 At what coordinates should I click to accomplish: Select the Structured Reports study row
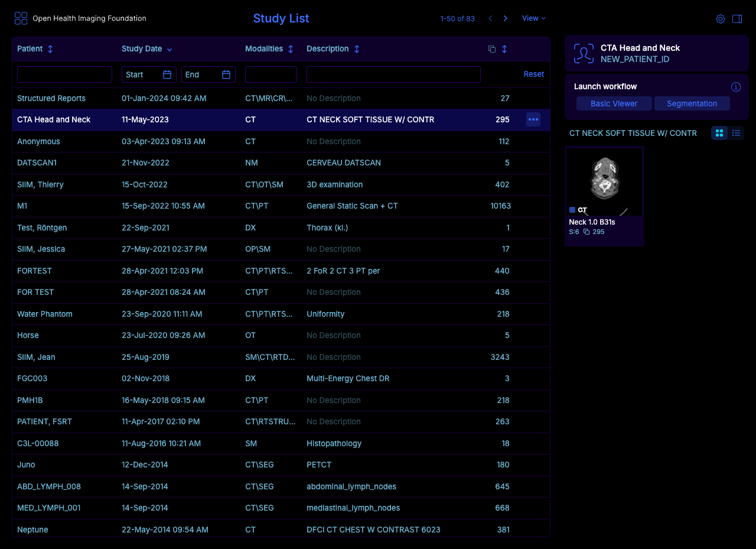[281, 98]
